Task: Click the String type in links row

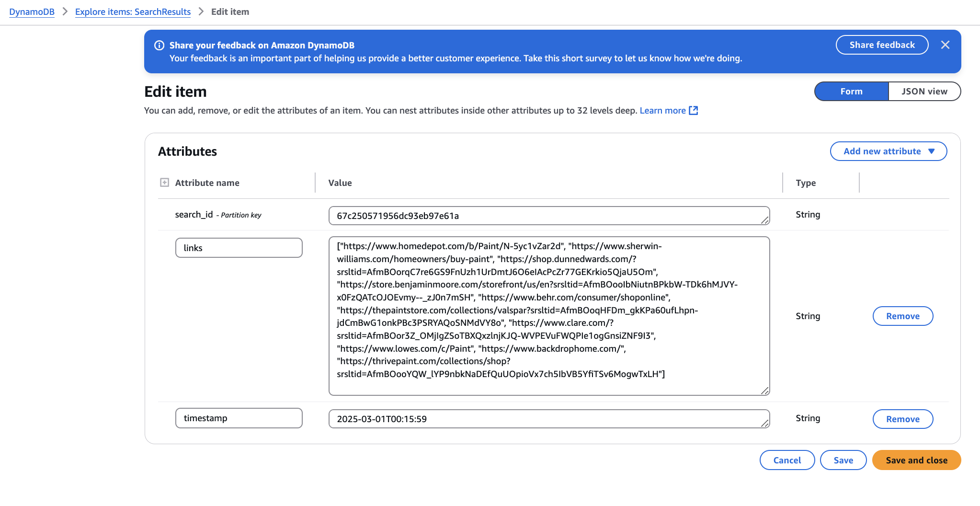Action: 808,316
